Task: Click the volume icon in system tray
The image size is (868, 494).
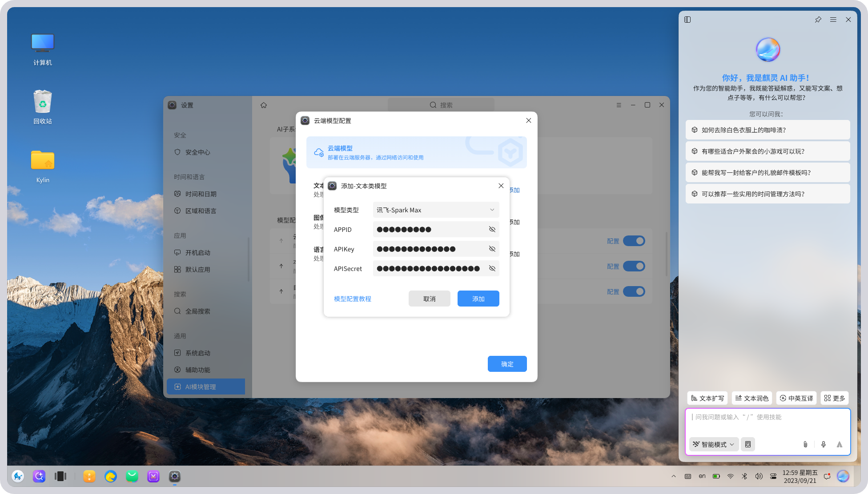Action: click(759, 476)
